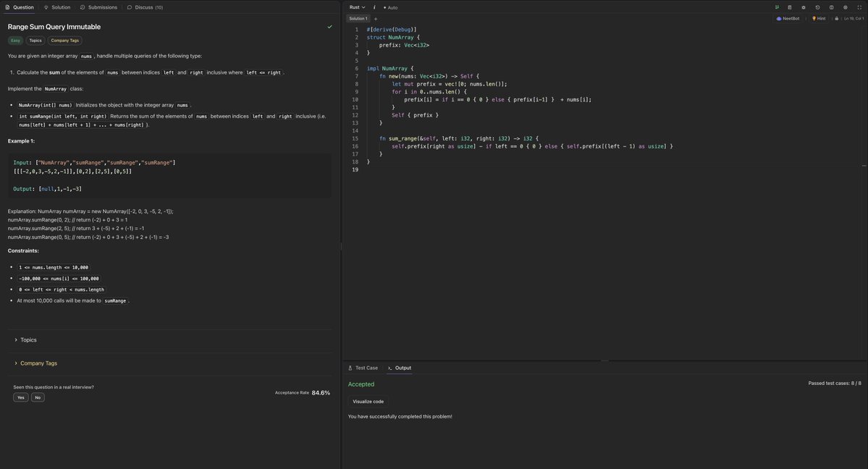The height and width of the screenshot is (469, 868).
Task: Open NeetBot assistant
Action: tap(788, 19)
